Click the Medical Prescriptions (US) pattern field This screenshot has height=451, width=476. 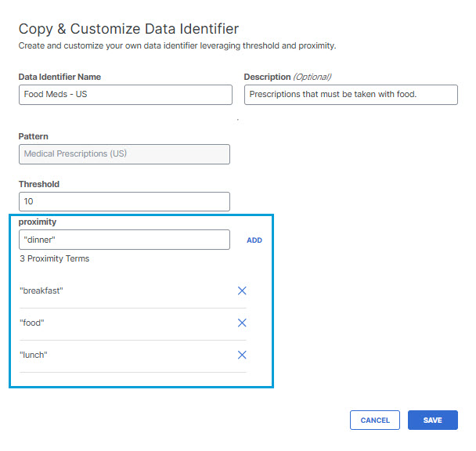pyautogui.click(x=124, y=154)
